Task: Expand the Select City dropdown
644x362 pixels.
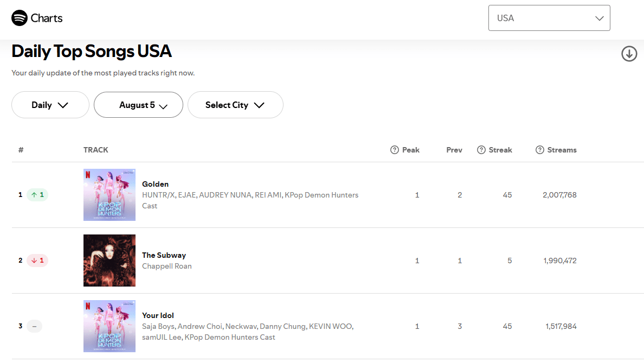Action: click(x=235, y=105)
